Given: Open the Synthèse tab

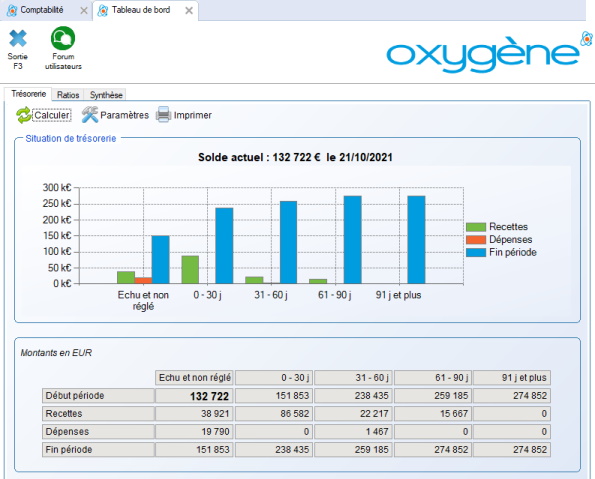Looking at the screenshot, I should pyautogui.click(x=106, y=95).
